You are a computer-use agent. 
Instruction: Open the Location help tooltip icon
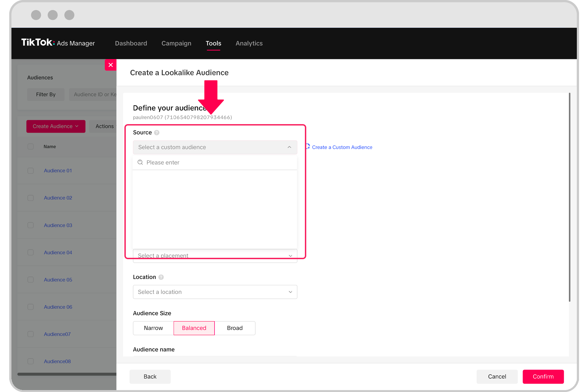click(x=161, y=277)
